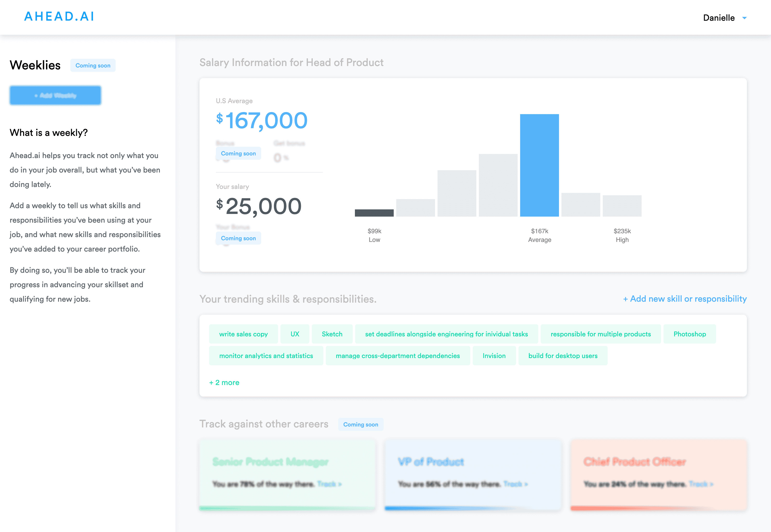The image size is (771, 532).
Task: Click the Invision skill tag
Action: 494,356
